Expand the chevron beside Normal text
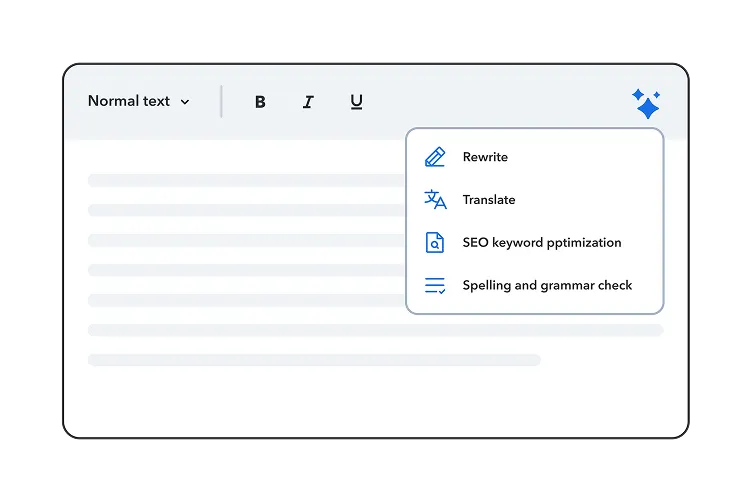Viewport: 752px width, 502px height. pos(185,102)
